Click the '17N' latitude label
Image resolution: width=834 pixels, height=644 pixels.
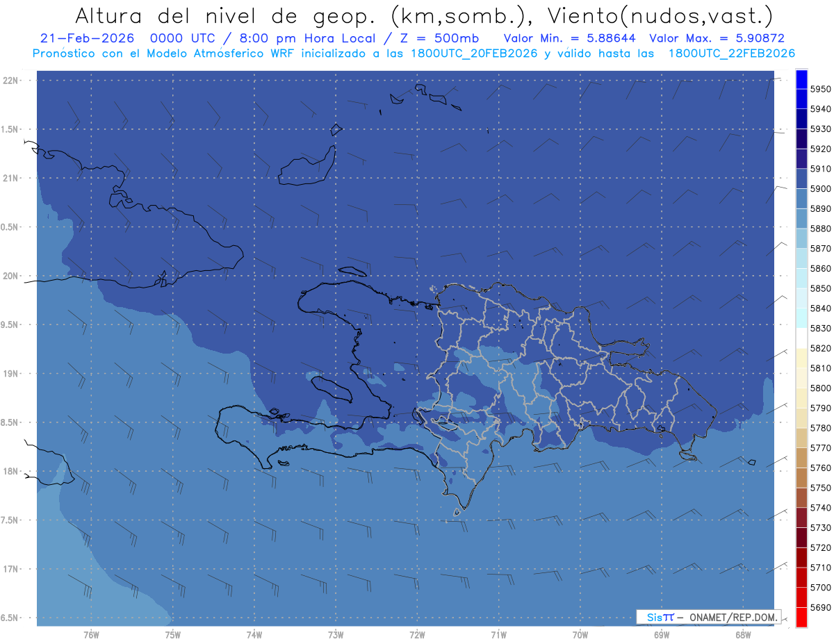click(x=12, y=569)
